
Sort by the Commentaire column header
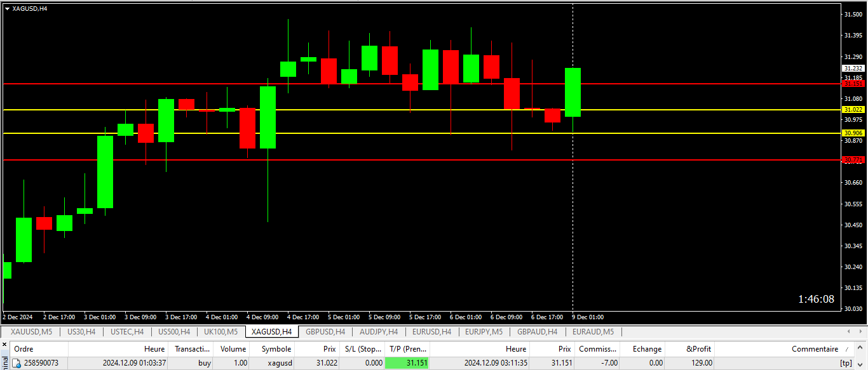pyautogui.click(x=814, y=348)
